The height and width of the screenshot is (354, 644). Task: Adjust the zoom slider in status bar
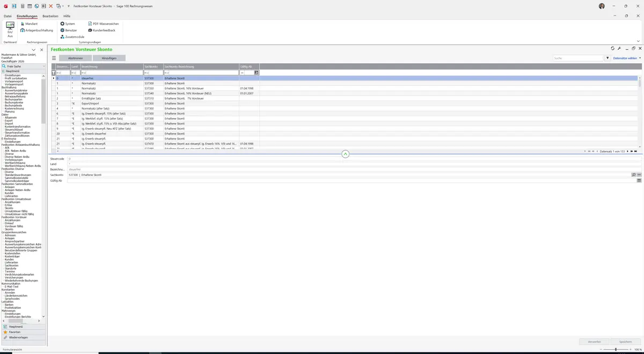[615, 349]
